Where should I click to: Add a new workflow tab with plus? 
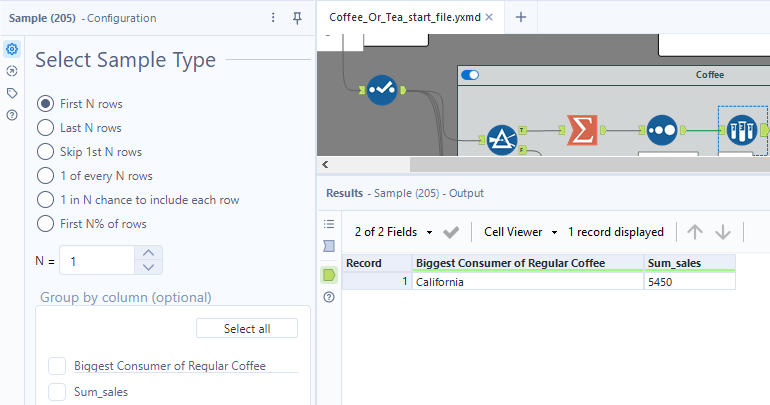(x=521, y=17)
